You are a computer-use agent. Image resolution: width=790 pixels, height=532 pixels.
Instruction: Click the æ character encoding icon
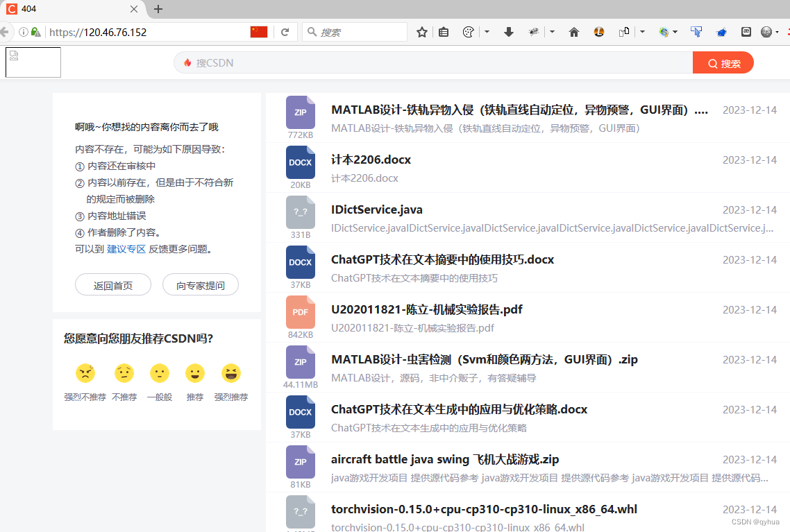(x=746, y=32)
